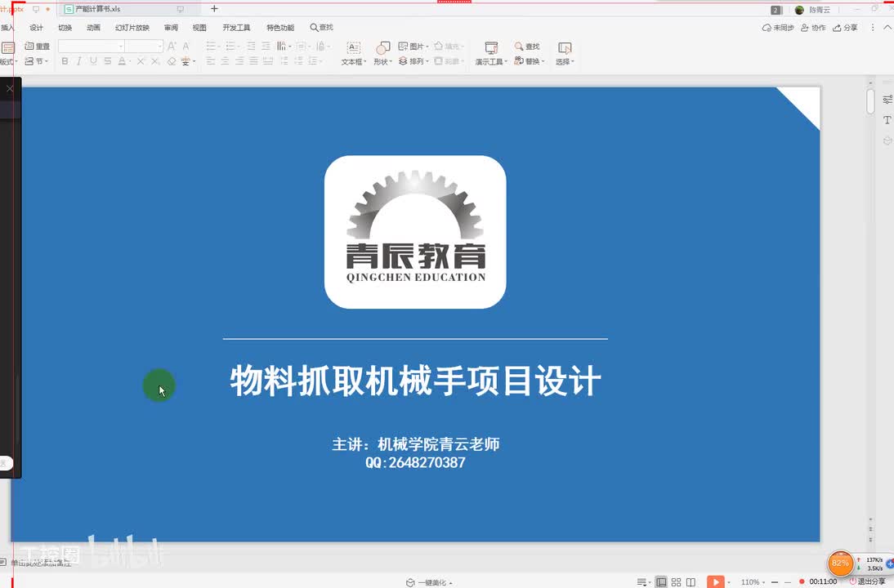The width and height of the screenshot is (894, 588).
Task: Open the 变 phonetic/convert text dropdown
Action: [188, 61]
